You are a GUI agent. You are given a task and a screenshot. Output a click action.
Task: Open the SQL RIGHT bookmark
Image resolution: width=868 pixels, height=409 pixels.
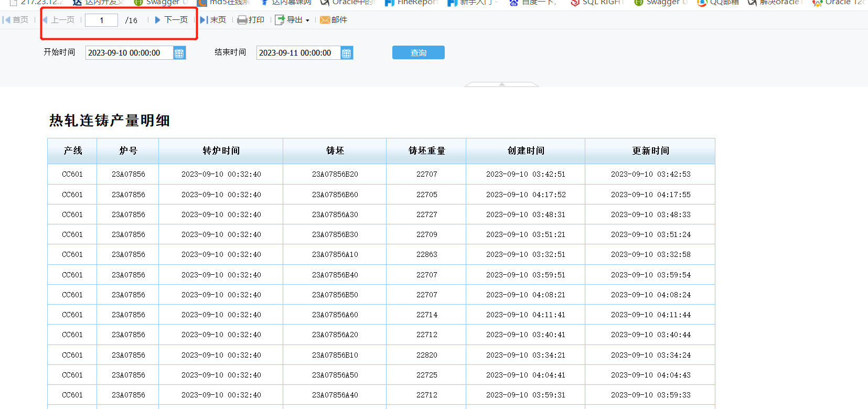pyautogui.click(x=597, y=3)
